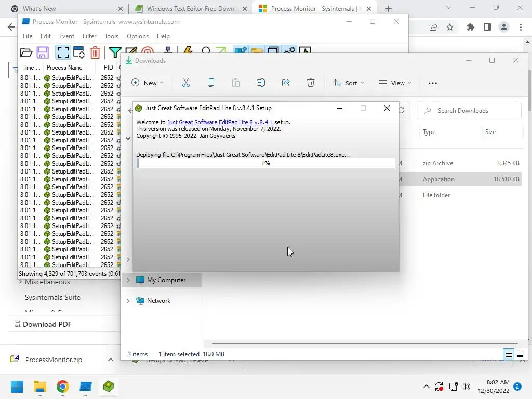
Task: Open Chrome extensions puzzle icon
Action: click(x=470, y=27)
